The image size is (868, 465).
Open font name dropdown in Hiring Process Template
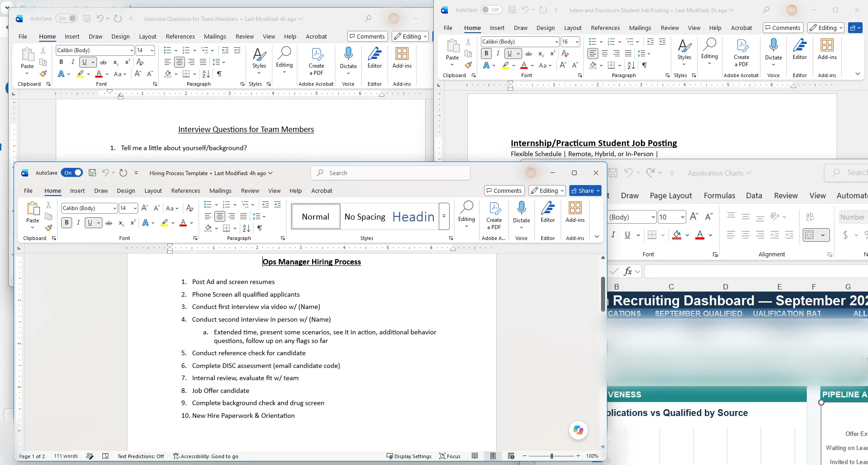(114, 208)
